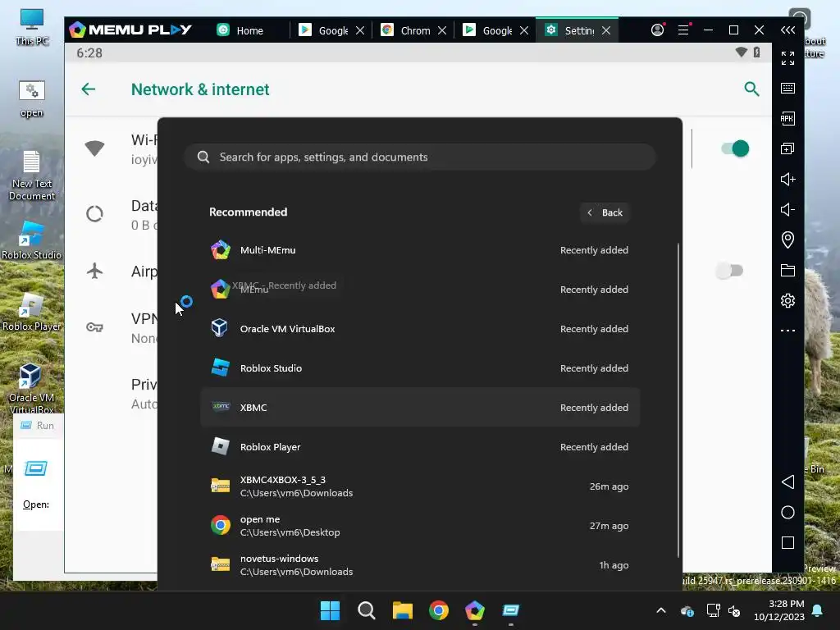840x630 pixels.
Task: Open the 'open me' Chrome shortcut entry
Action: click(x=420, y=526)
